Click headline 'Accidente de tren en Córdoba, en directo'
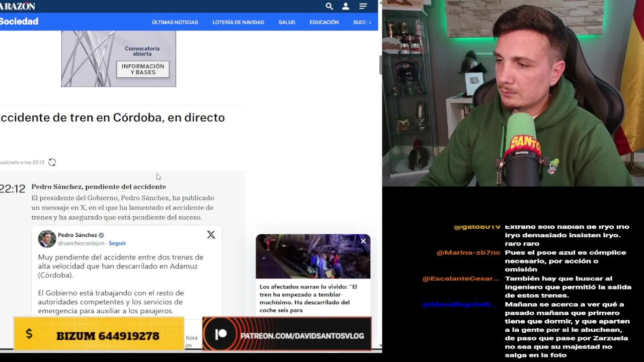This screenshot has height=362, width=644. point(112,118)
